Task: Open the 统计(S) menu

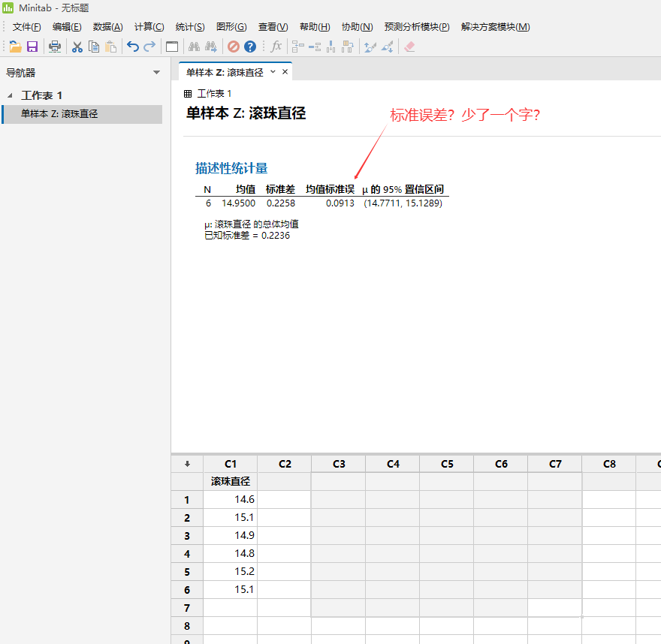Action: [x=190, y=27]
